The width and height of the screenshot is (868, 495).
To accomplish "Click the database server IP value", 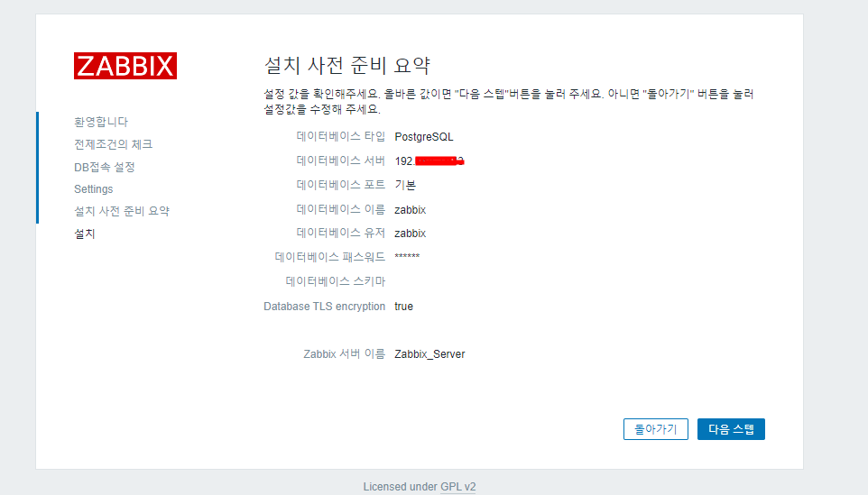I will pos(429,161).
